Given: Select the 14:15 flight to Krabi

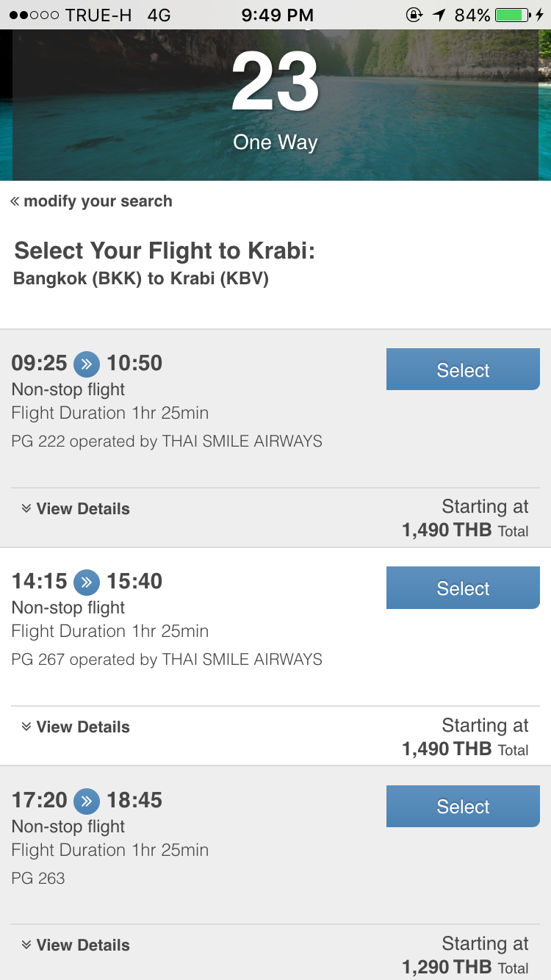Looking at the screenshot, I should point(463,588).
